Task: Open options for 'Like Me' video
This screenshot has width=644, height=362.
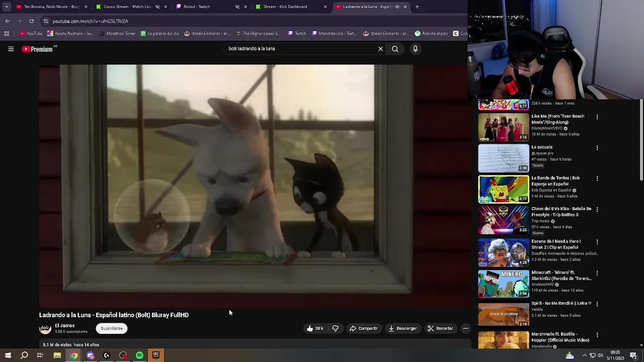Action: (597, 117)
